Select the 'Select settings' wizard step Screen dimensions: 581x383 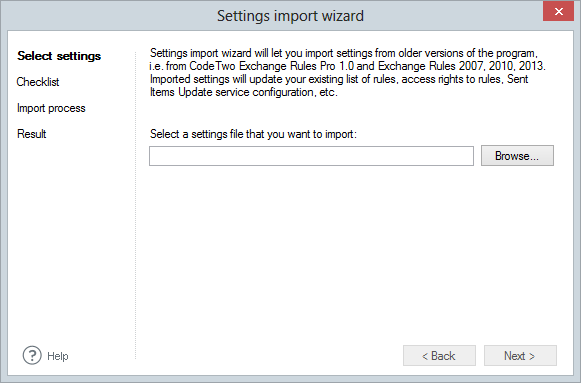[x=59, y=56]
